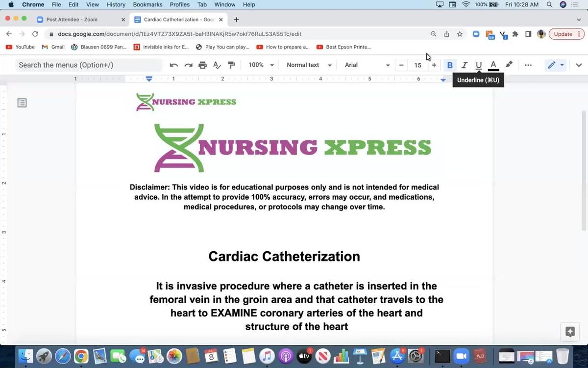Click the left indent marker on ruler

pos(149,79)
